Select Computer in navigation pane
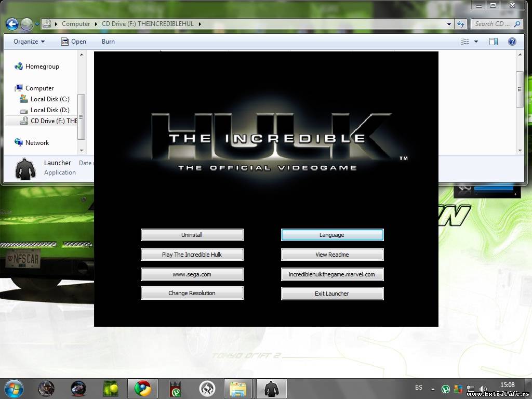This screenshot has height=399, width=532. (34, 88)
